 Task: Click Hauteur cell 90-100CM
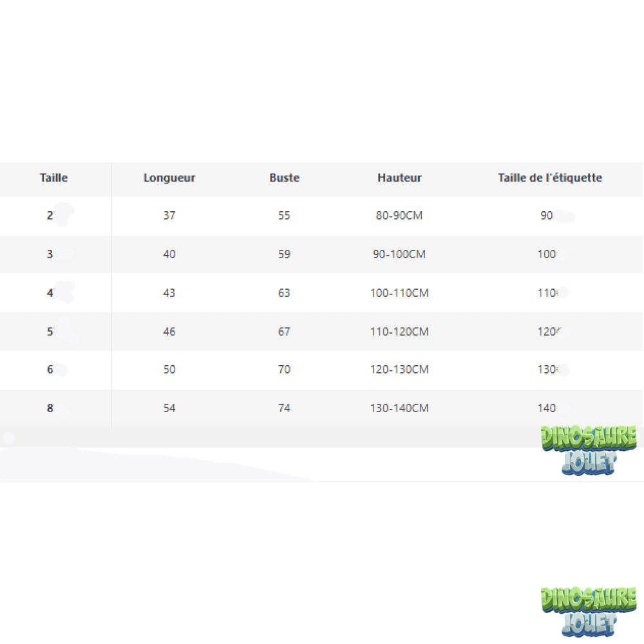[399, 254]
